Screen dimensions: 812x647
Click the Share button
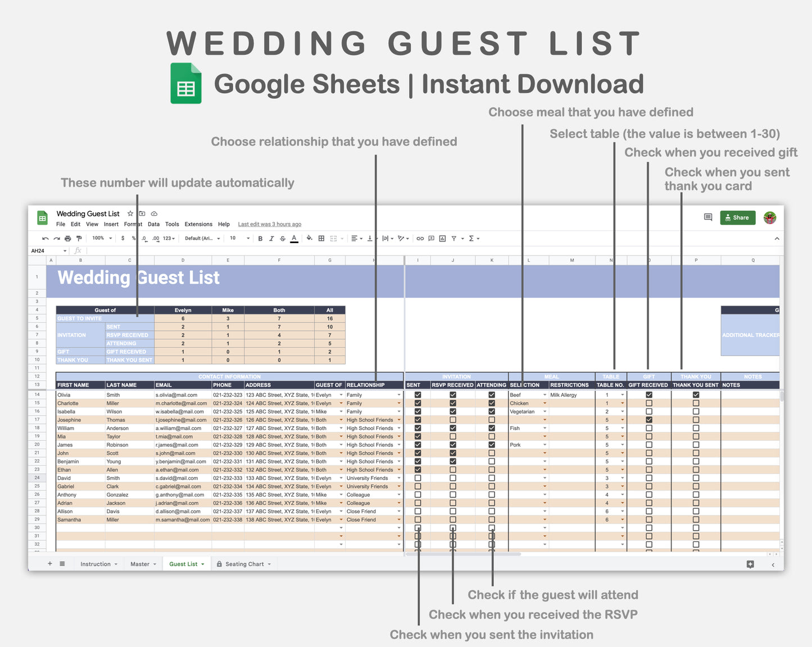[x=738, y=217]
